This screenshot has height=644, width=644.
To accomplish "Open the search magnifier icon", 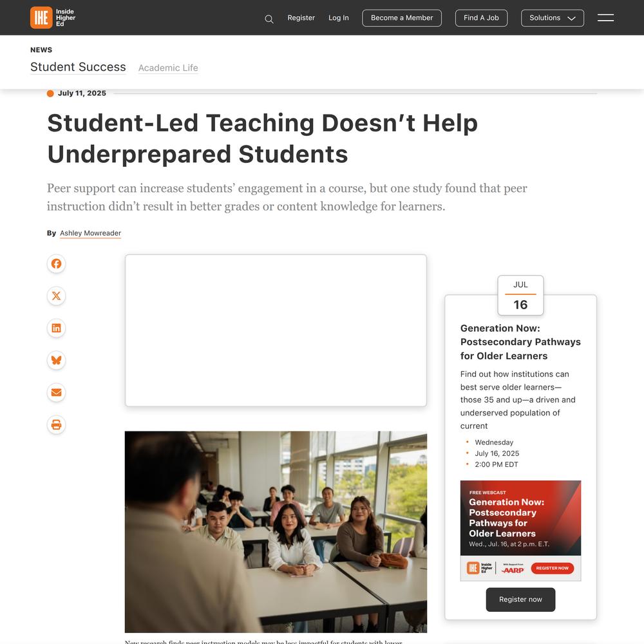I will click(x=269, y=19).
